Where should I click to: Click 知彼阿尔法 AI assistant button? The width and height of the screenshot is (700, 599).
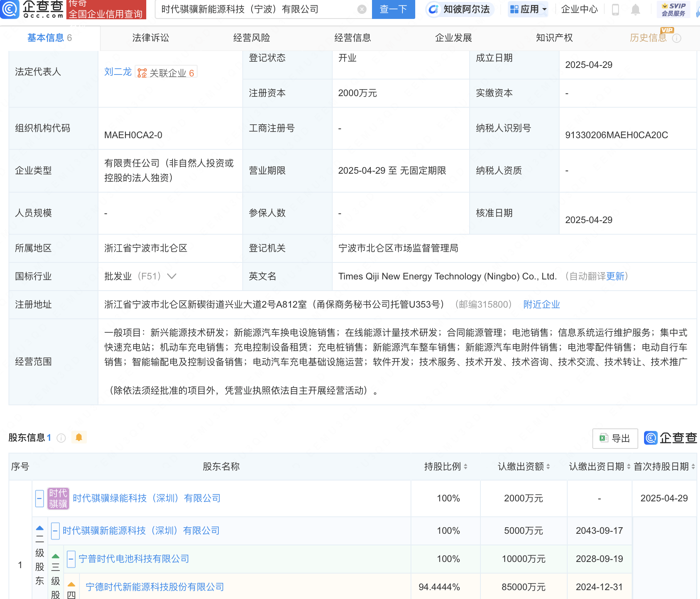click(460, 9)
